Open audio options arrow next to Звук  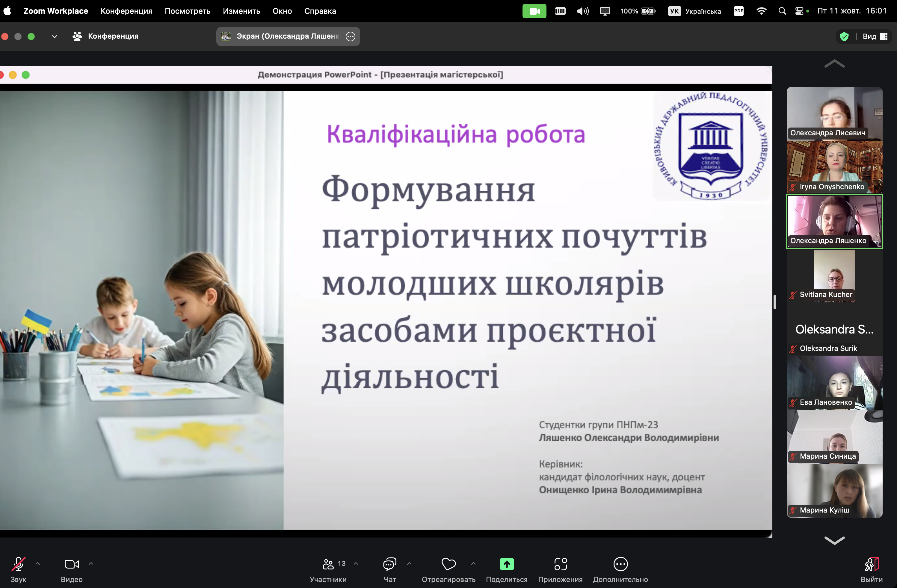click(38, 563)
